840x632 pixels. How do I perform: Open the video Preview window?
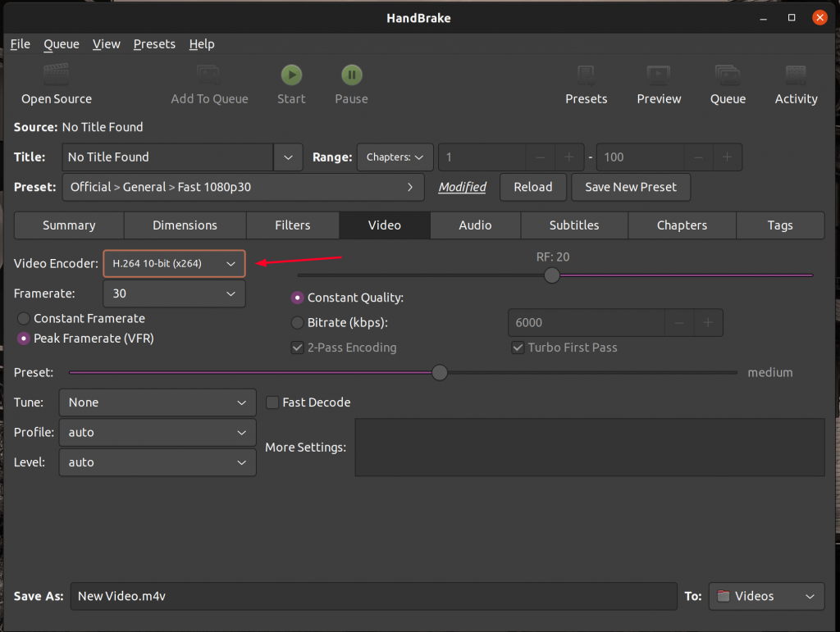[x=659, y=82]
